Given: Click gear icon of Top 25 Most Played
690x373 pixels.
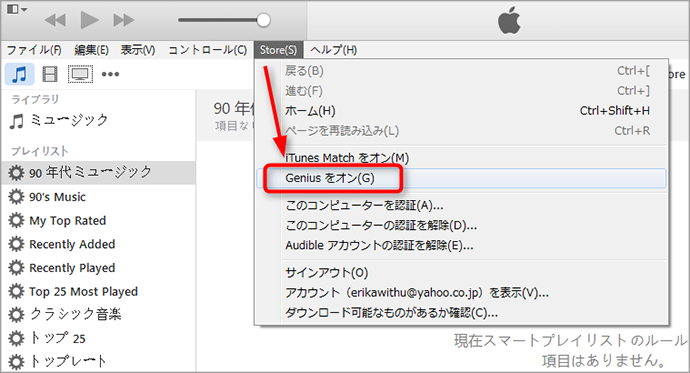Looking at the screenshot, I should click(x=16, y=291).
